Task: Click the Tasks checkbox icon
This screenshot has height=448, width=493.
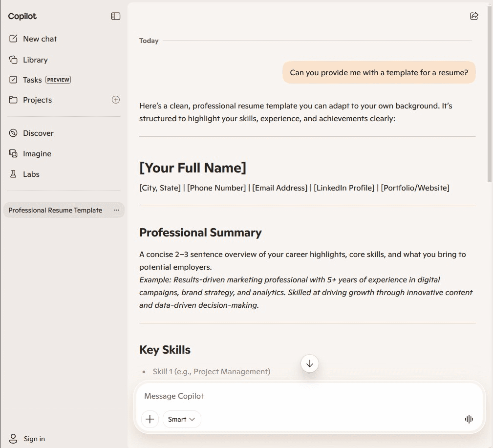Action: 13,80
